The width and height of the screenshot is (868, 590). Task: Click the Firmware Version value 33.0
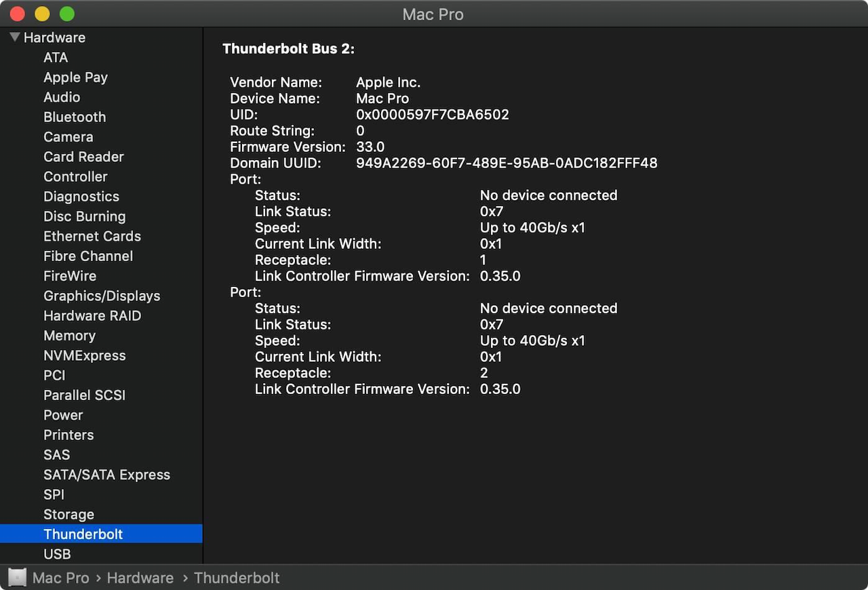click(370, 146)
